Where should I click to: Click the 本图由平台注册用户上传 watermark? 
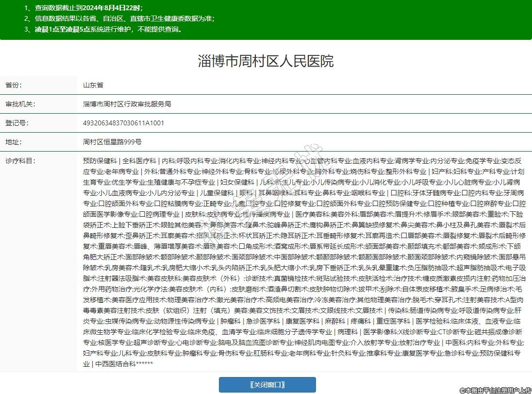[495, 390]
